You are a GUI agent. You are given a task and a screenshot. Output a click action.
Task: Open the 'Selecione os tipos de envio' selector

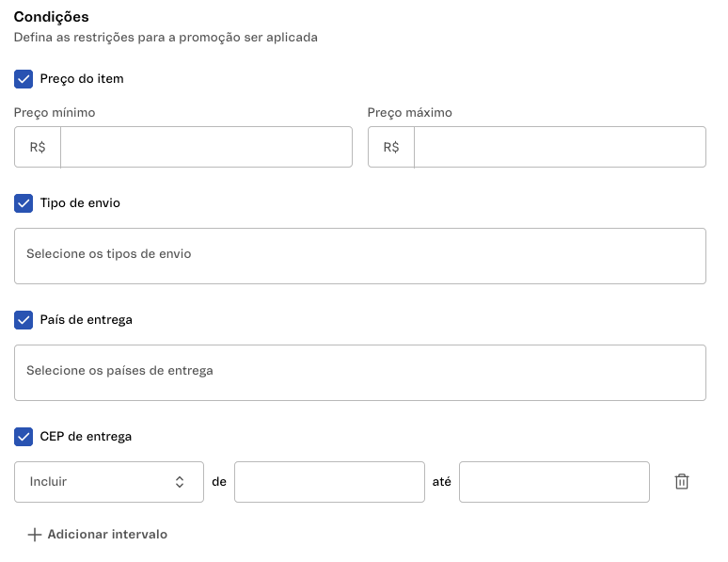(359, 255)
